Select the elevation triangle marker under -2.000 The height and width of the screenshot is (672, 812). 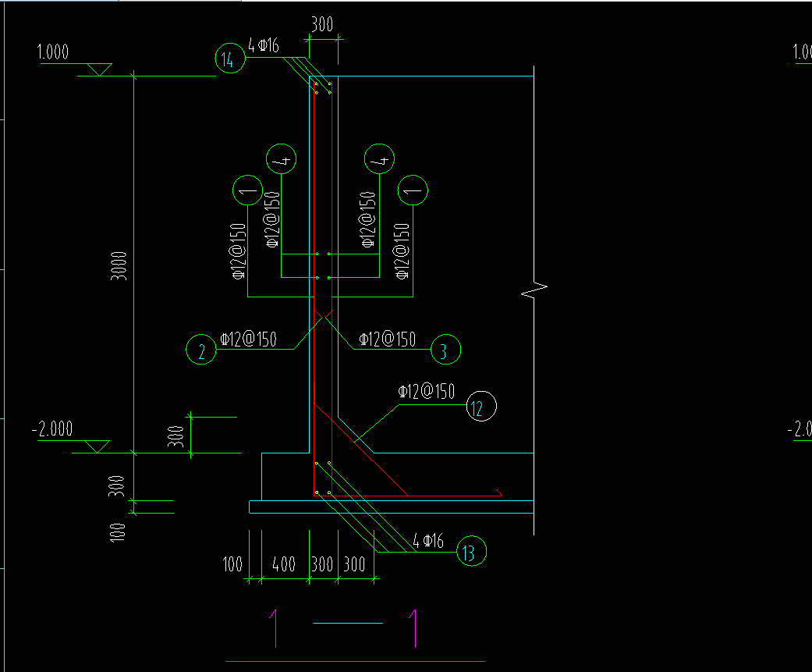[x=97, y=446]
